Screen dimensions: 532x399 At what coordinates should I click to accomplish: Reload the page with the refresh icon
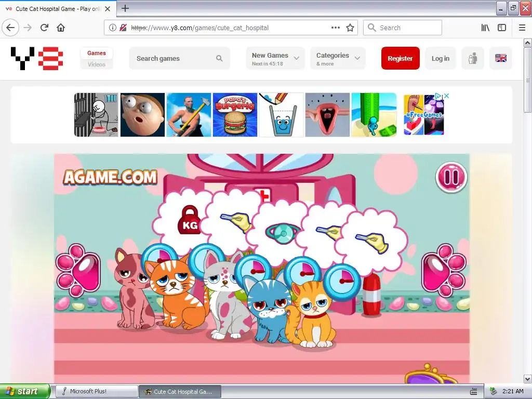[x=44, y=28]
